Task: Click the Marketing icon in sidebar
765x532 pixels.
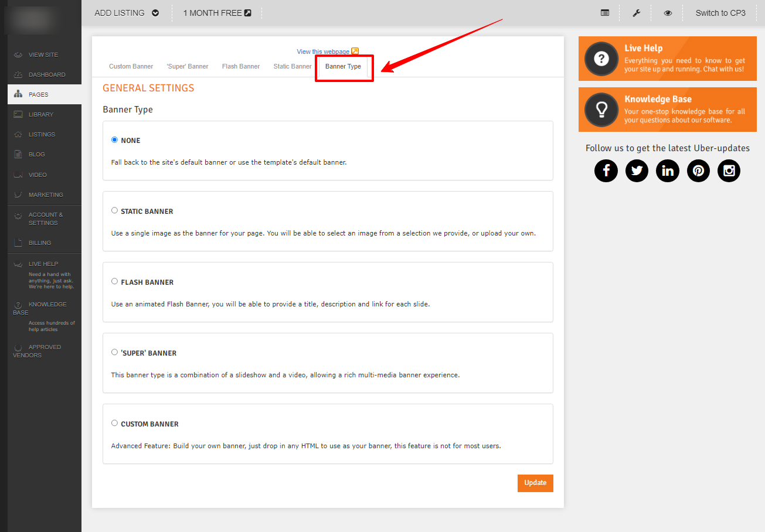Action: [18, 195]
